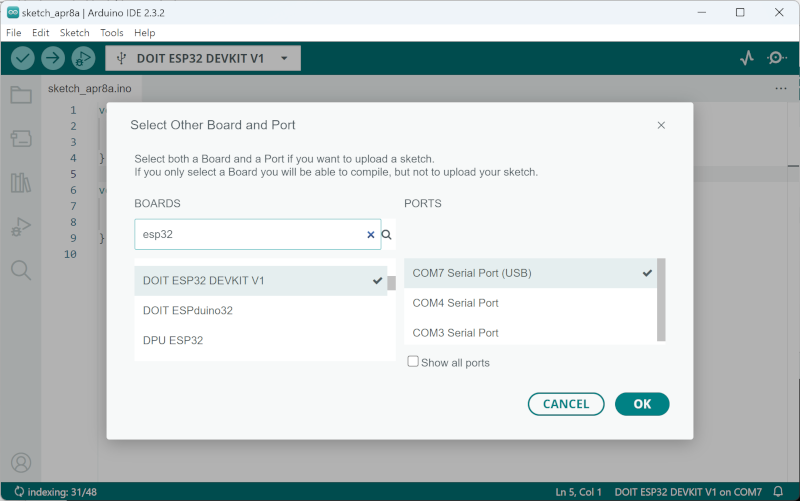The height and width of the screenshot is (501, 800).
Task: Open the File menu
Action: click(x=14, y=33)
